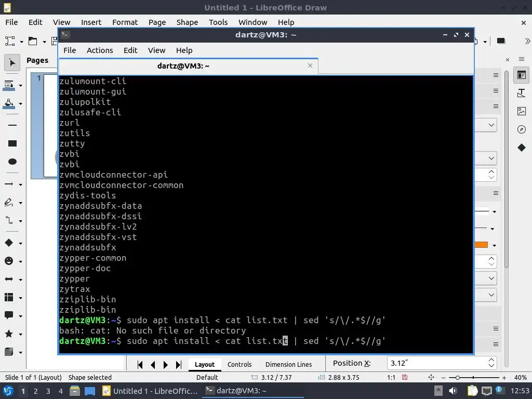Expand the Stars and Banners dropdown arrow
532x399 pixels.
(x=21, y=334)
